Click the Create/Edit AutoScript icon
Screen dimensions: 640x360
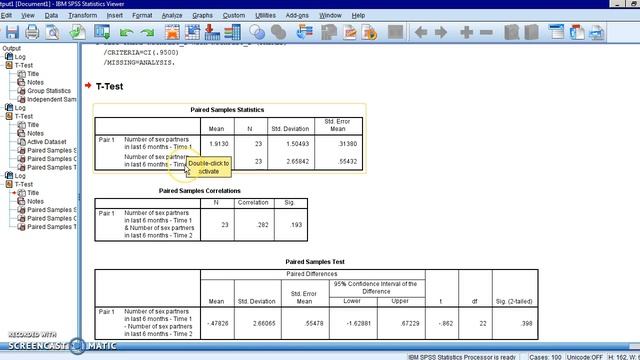coord(350,32)
